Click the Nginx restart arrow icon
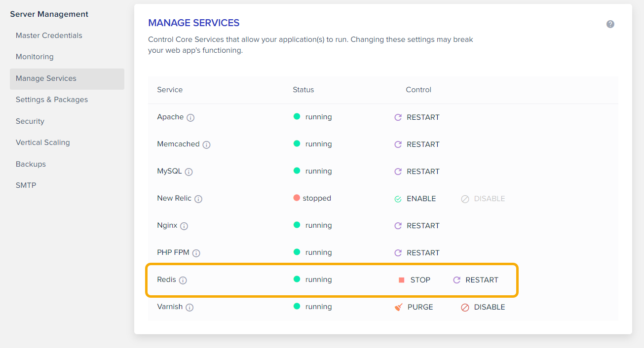The image size is (644, 348). (x=398, y=225)
